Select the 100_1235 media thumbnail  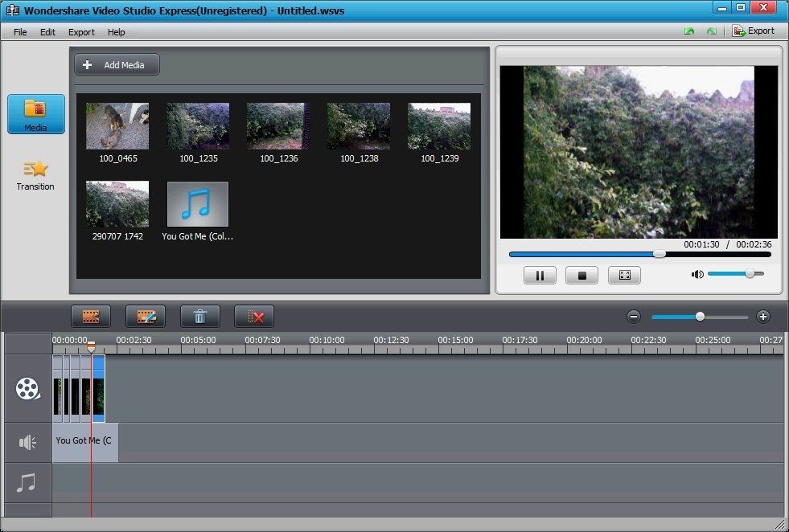(x=197, y=125)
